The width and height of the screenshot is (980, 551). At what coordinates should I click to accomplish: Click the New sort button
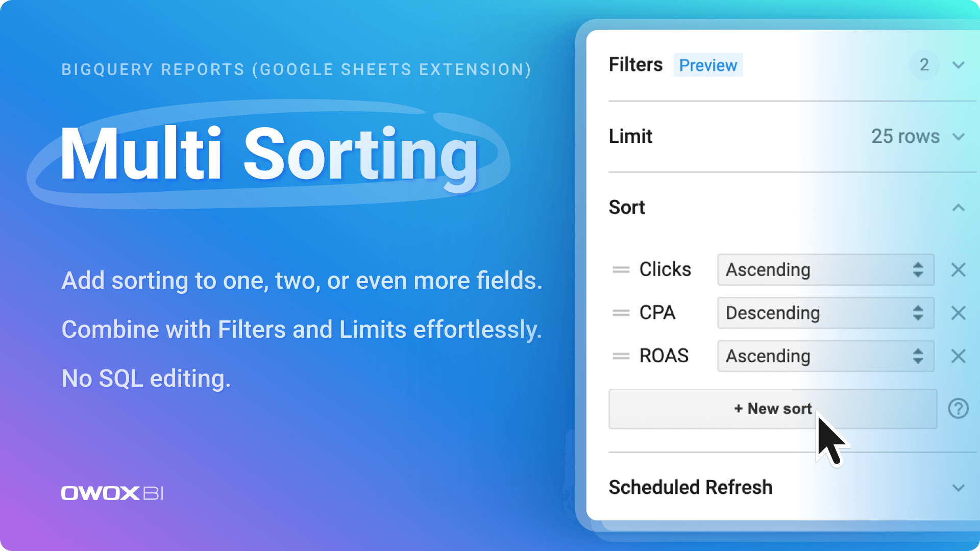coord(772,409)
